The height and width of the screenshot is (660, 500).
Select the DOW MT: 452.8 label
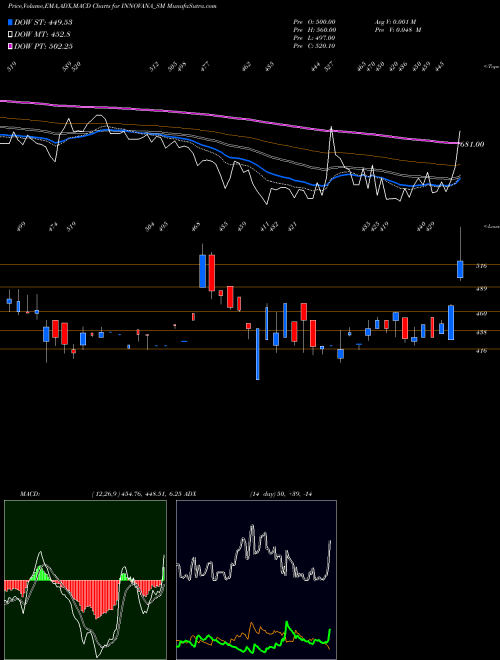click(x=42, y=34)
